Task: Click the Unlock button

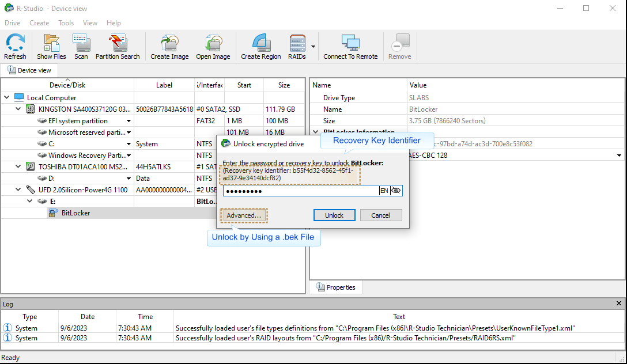Action: 334,215
